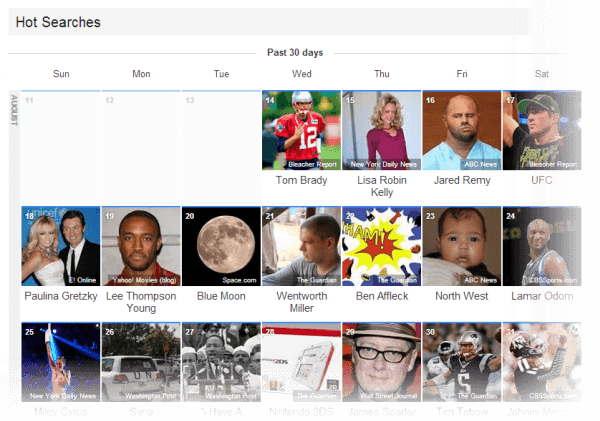This screenshot has width=600, height=421.
Task: Open the Miley Cyrus concert image
Action: (61, 362)
